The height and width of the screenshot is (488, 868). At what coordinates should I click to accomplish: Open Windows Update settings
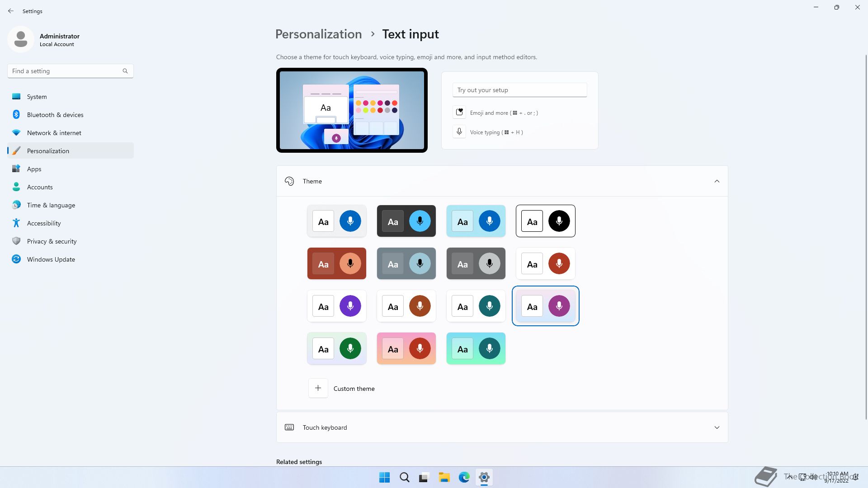[71, 259]
